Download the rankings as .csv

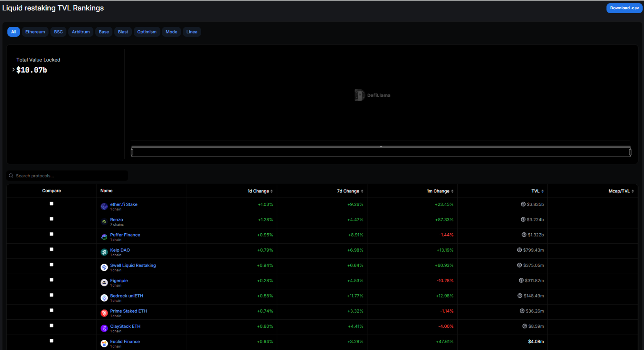coord(624,8)
